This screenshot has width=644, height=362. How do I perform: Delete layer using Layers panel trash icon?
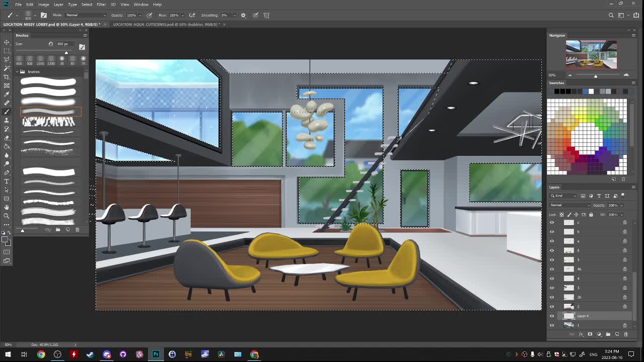tap(626, 334)
